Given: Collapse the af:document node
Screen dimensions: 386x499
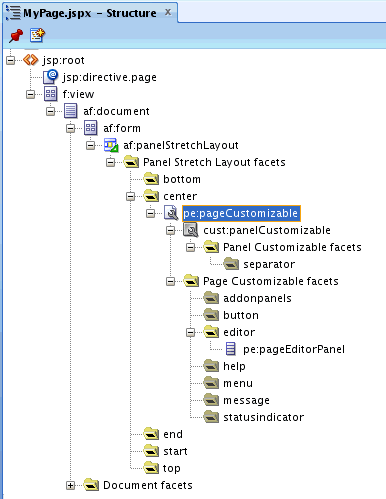Looking at the screenshot, I should (x=51, y=111).
